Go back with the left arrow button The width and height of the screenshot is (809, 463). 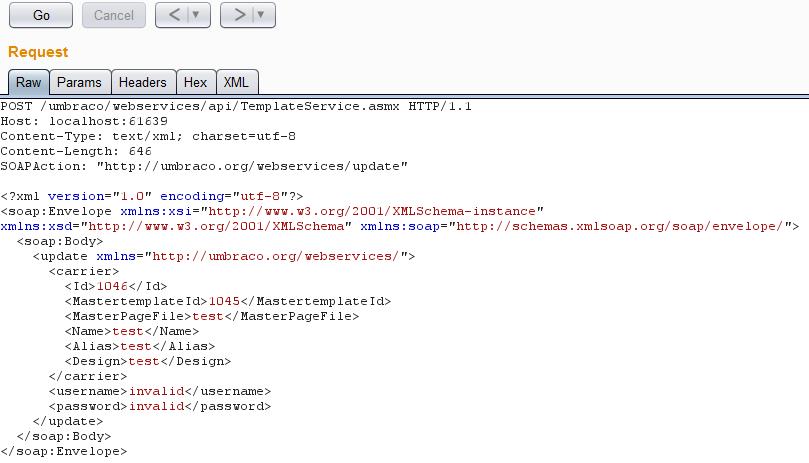pos(174,15)
